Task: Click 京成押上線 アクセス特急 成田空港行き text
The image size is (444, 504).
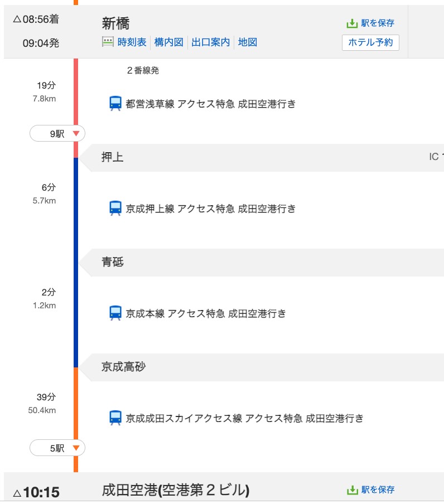Action: coord(211,209)
